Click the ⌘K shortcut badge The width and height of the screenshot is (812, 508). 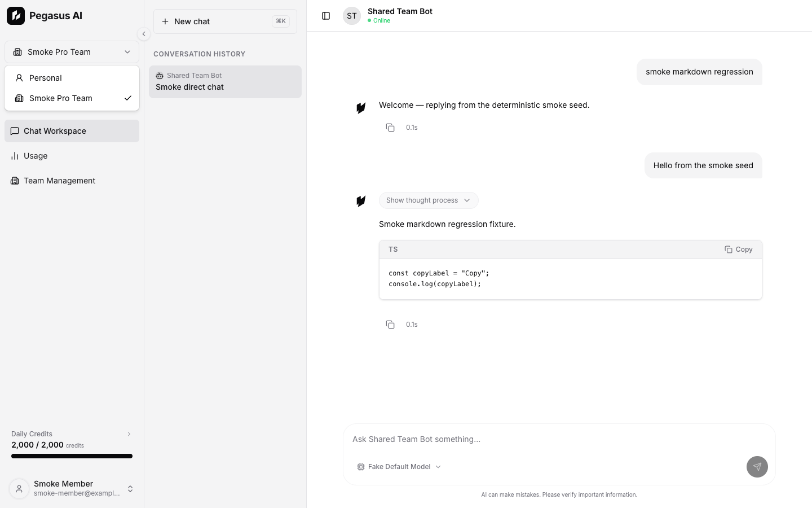click(281, 21)
